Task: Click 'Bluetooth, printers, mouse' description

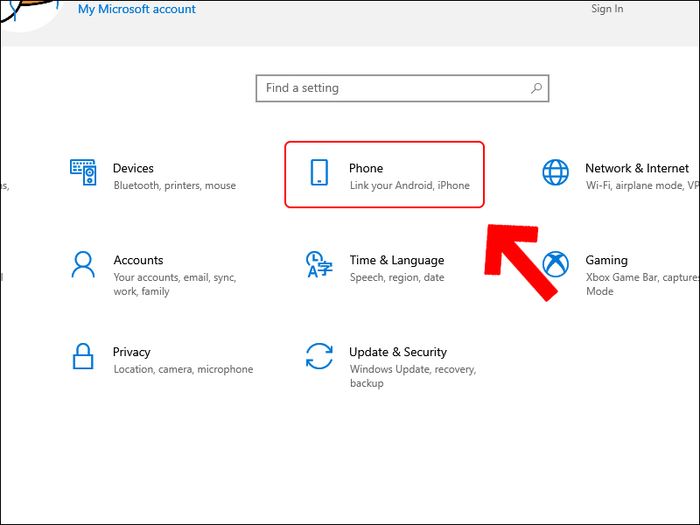Action: [175, 186]
